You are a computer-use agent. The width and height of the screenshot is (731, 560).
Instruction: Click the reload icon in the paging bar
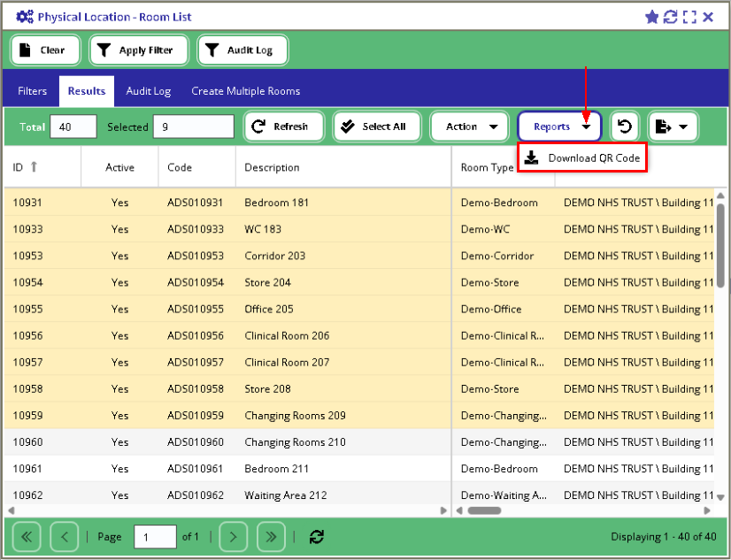[317, 537]
